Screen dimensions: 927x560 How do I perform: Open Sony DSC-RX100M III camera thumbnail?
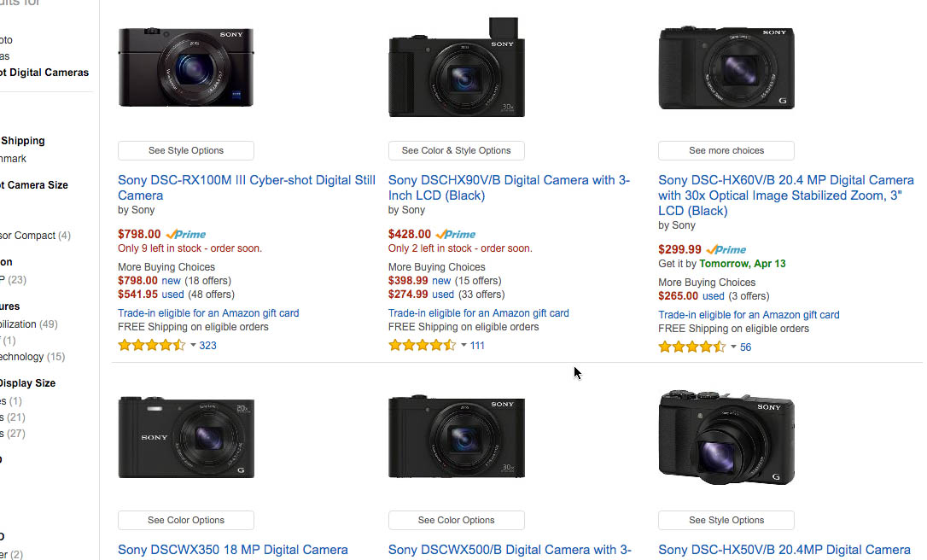[x=186, y=68]
